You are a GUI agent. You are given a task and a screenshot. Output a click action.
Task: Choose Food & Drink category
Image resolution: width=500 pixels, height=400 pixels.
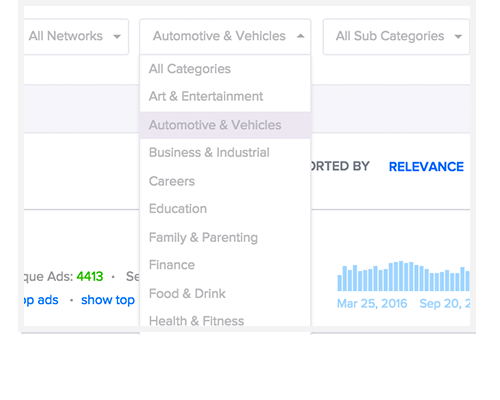(x=225, y=294)
